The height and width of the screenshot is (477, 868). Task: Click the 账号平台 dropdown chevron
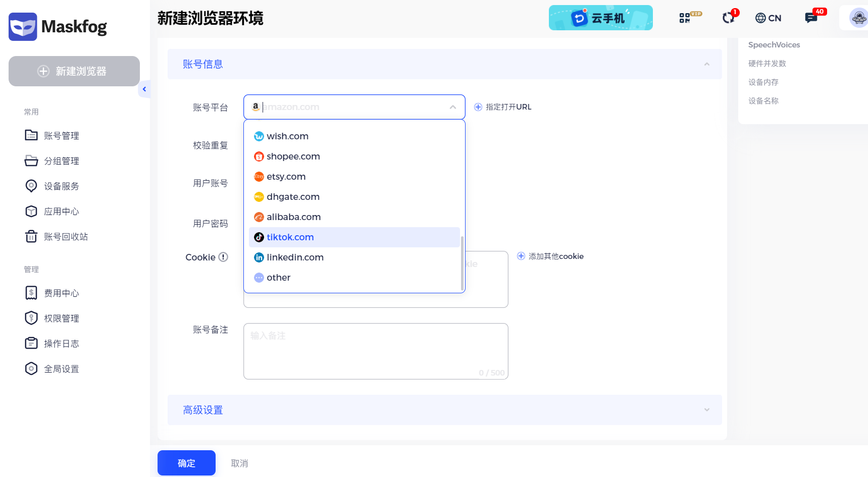453,107
